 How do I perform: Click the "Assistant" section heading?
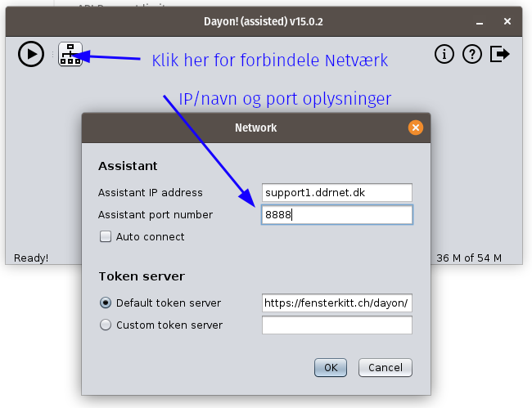pos(128,166)
